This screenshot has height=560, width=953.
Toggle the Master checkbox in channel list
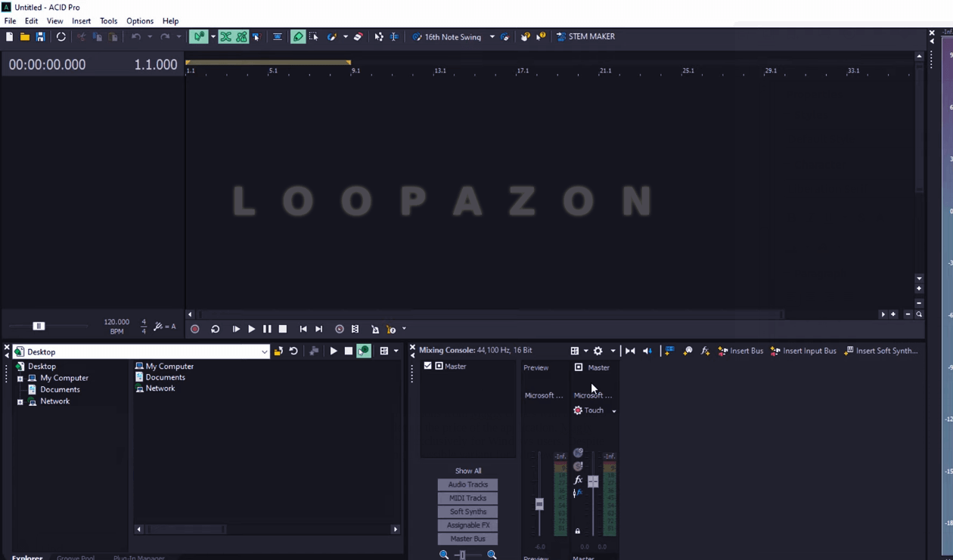click(x=428, y=367)
